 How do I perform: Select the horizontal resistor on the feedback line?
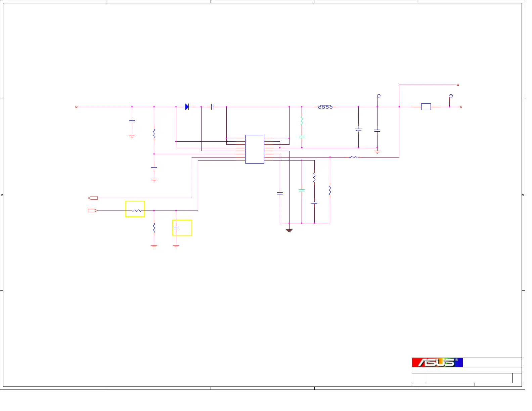click(354, 157)
